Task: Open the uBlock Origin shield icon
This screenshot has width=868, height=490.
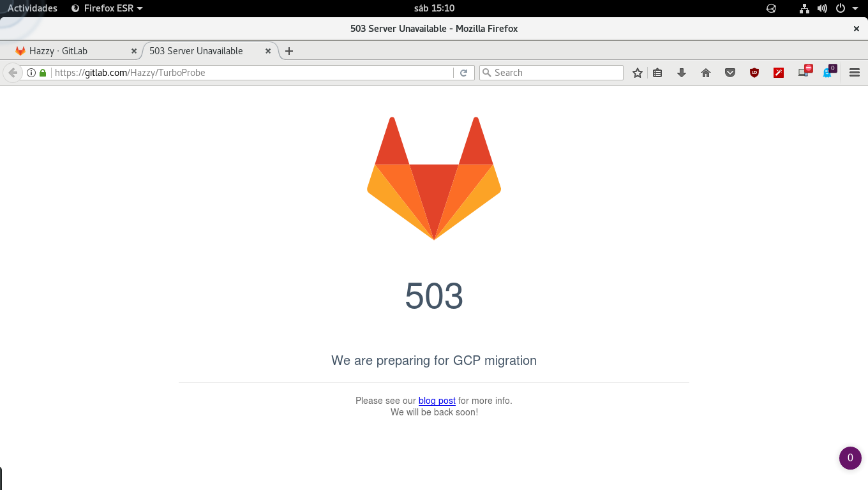Action: click(x=754, y=73)
